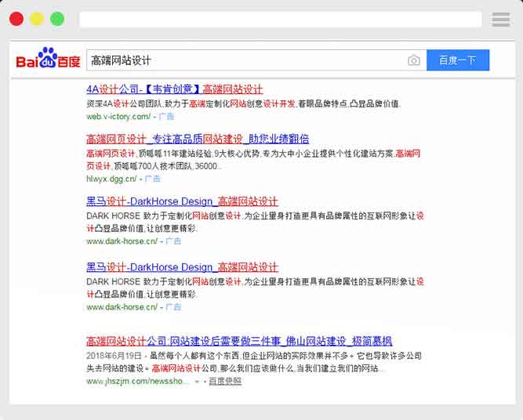This screenshot has width=523, height=420.
Task: Open the 百度快照 cached link
Action: 225,382
